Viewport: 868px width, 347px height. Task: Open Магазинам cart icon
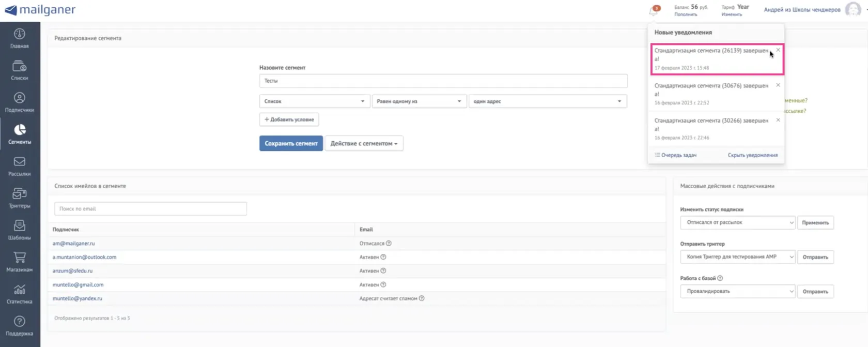coord(20,257)
